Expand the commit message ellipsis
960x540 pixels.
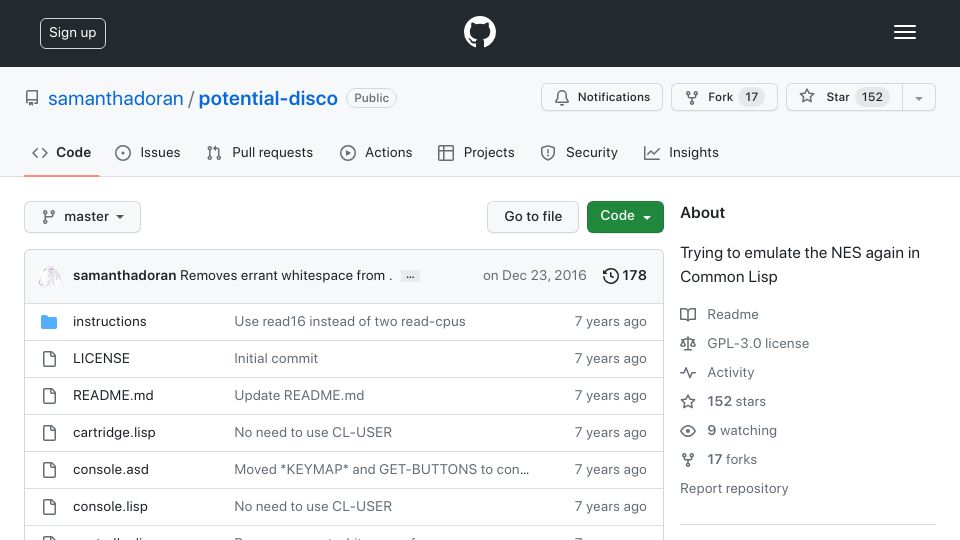pos(410,276)
